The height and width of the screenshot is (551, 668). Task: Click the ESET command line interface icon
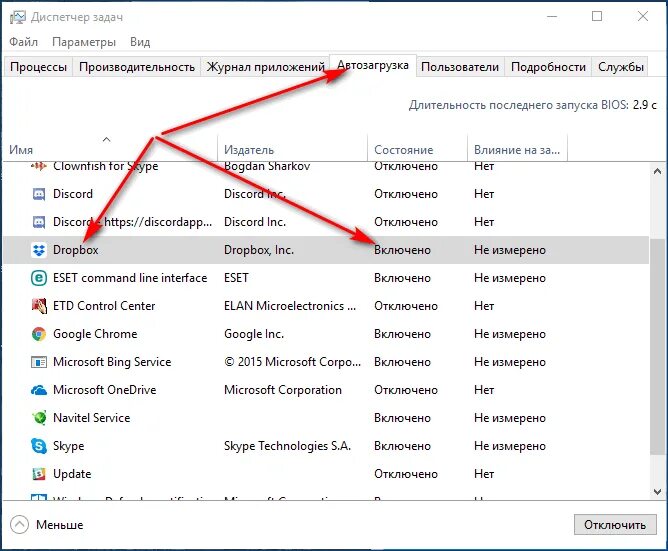click(39, 278)
